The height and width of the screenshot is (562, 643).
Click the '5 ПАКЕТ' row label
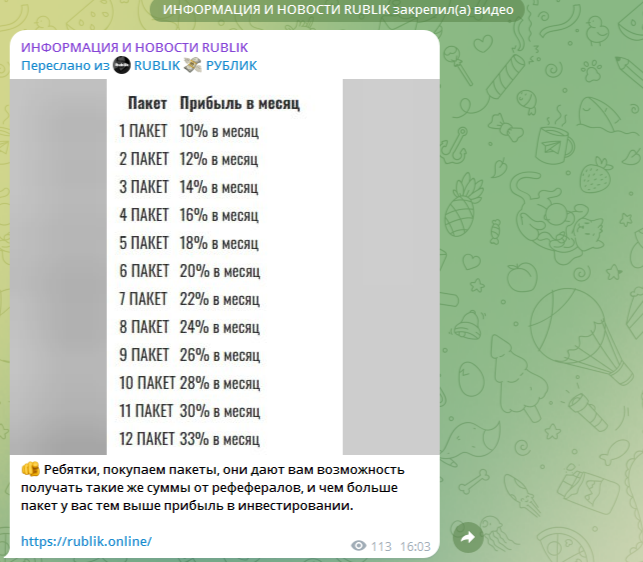click(x=144, y=243)
